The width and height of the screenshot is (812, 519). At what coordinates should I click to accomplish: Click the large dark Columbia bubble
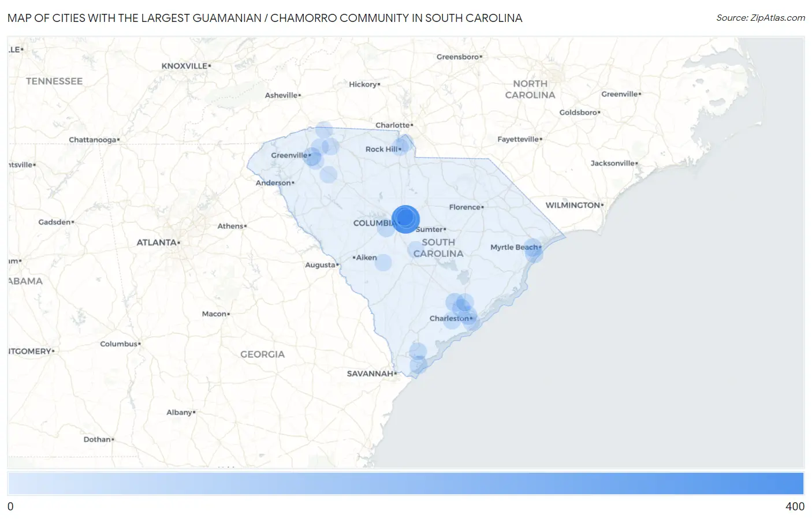pos(405,219)
